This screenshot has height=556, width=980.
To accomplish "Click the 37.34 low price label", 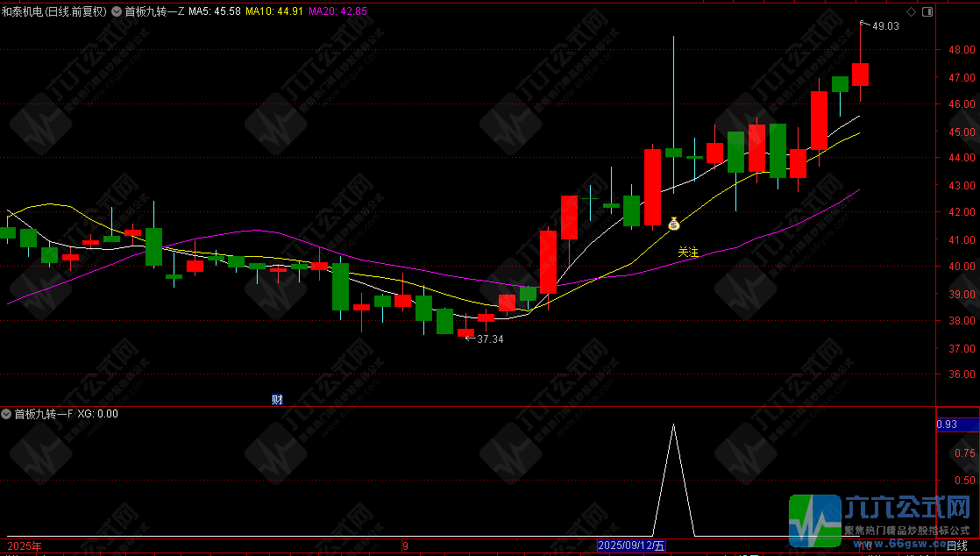I will tap(490, 339).
